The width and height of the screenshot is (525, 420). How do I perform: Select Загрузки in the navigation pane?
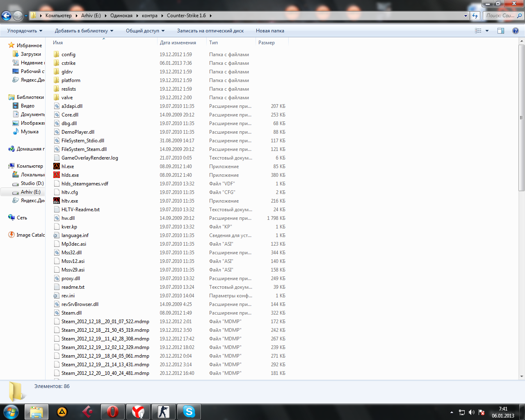(31, 54)
